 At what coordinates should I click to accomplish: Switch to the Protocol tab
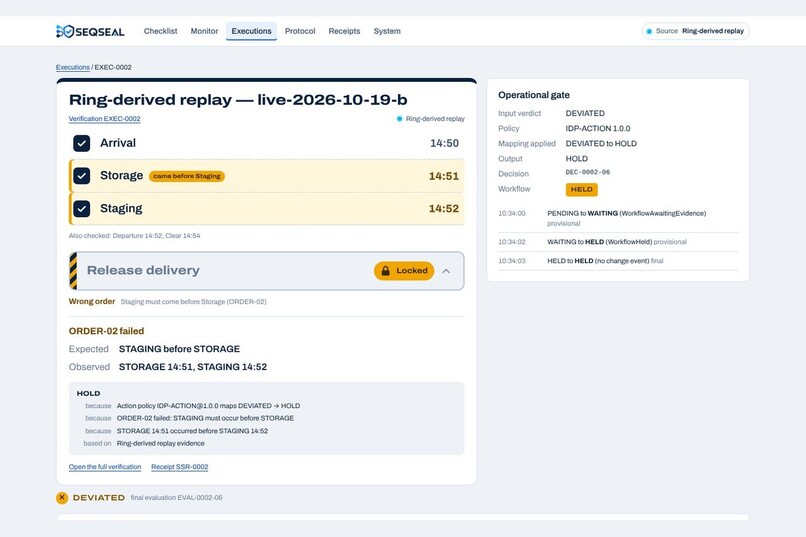pos(300,31)
